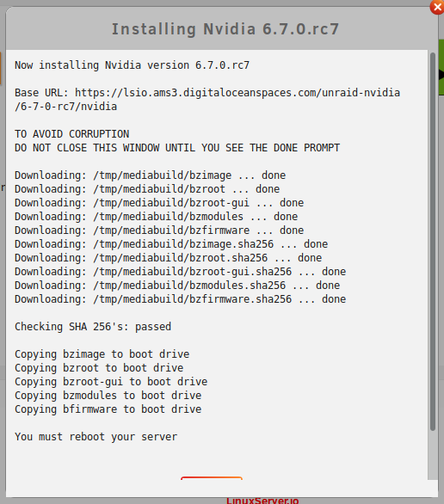Viewport: 444px width, 504px height.
Task: Click the 'You must reboot your server' message
Action: 96,437
